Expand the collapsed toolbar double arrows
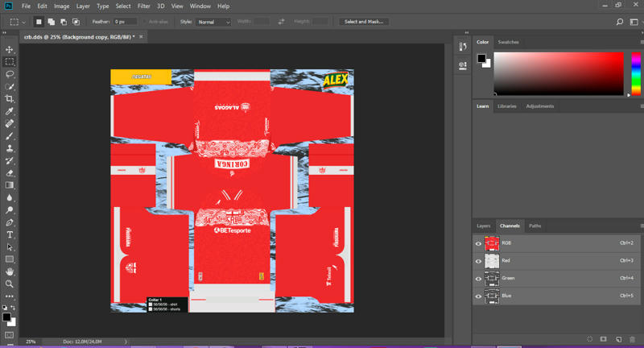Image resolution: width=644 pixels, height=348 pixels. pyautogui.click(x=5, y=32)
